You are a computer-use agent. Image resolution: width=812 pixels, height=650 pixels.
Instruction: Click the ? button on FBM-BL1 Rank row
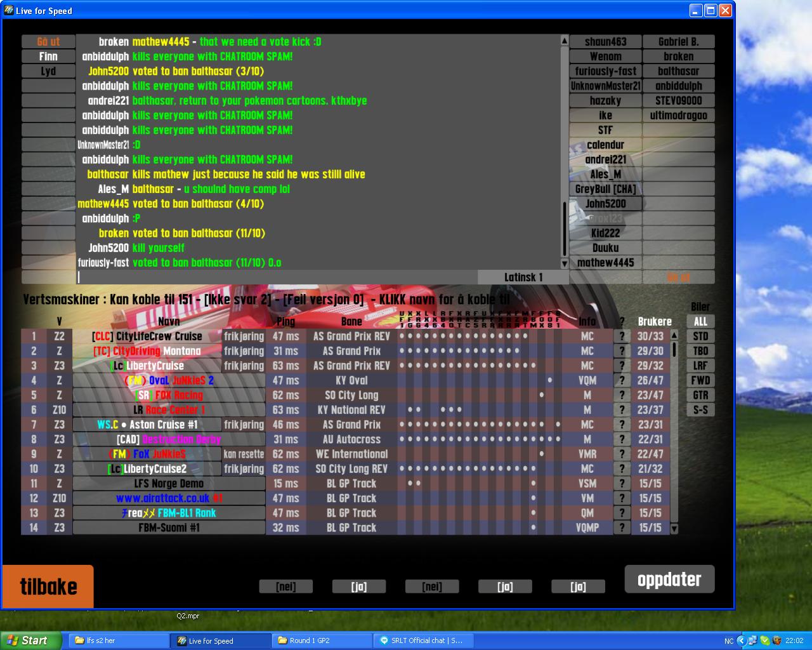(x=622, y=513)
